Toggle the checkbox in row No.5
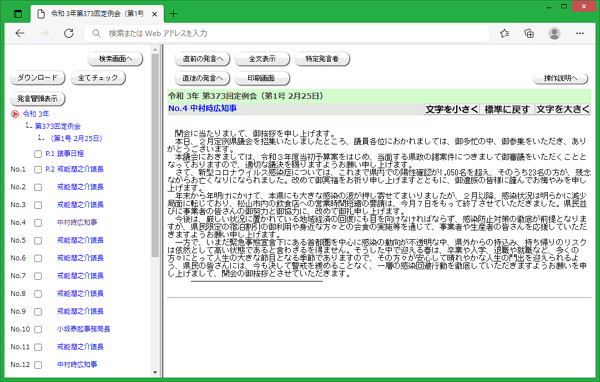This screenshot has width=600, height=382. tap(38, 240)
